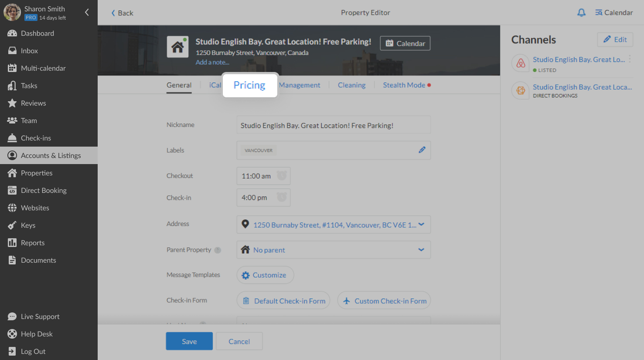Save the property changes
The width and height of the screenshot is (644, 360).
189,341
